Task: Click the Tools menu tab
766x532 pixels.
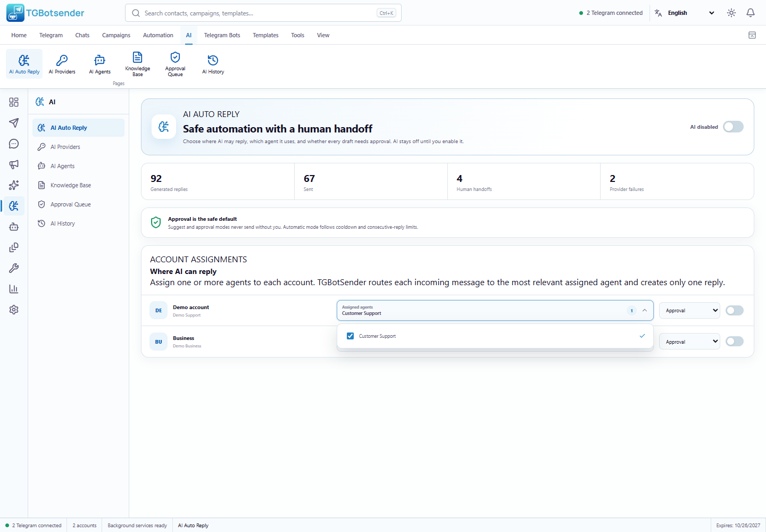Action: [x=297, y=35]
